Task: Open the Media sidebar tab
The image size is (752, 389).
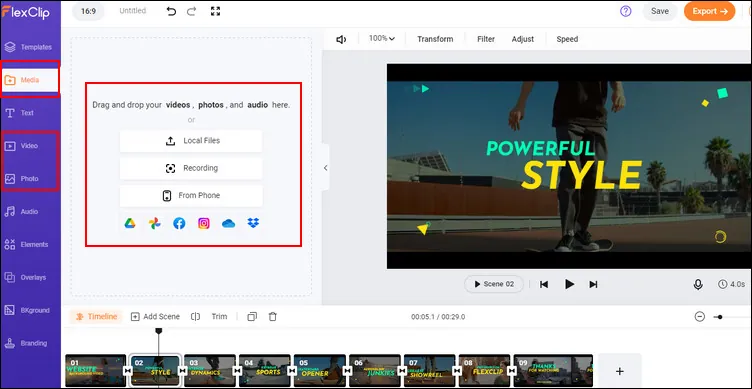Action: click(x=30, y=80)
